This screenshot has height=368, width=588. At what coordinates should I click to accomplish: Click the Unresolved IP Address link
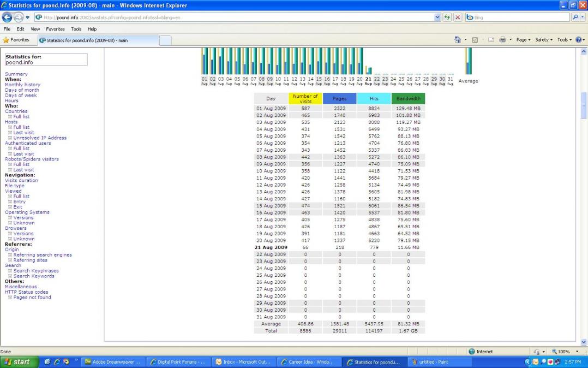[40, 138]
